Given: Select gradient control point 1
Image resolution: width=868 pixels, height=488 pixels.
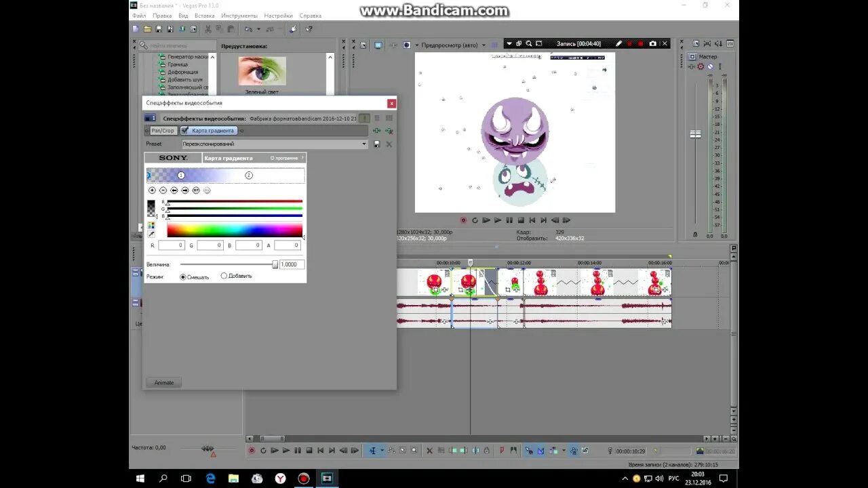Looking at the screenshot, I should 181,176.
